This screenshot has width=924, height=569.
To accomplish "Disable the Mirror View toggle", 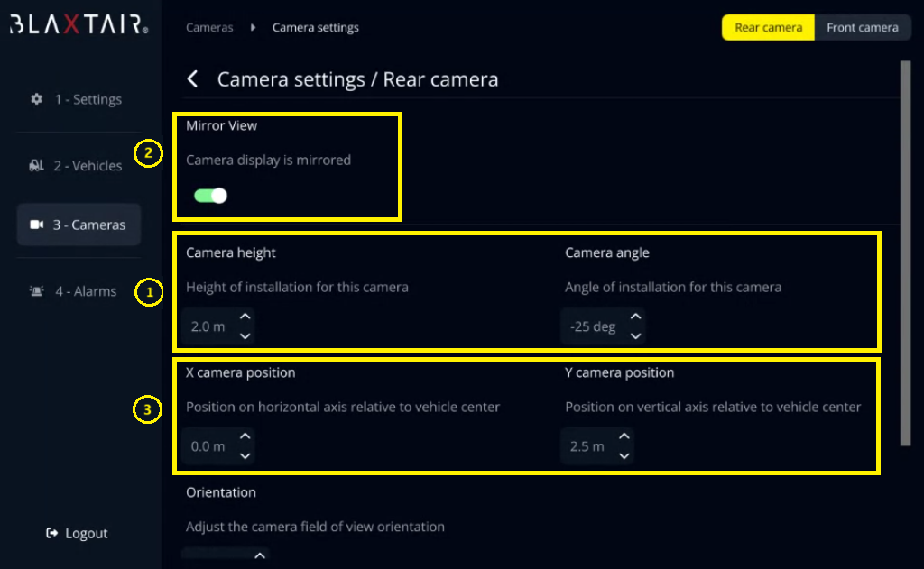I will click(x=210, y=195).
